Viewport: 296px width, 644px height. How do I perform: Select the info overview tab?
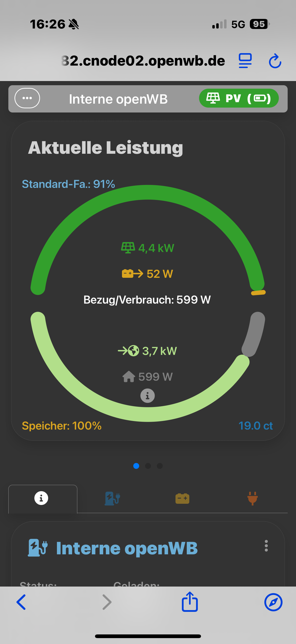point(41,498)
